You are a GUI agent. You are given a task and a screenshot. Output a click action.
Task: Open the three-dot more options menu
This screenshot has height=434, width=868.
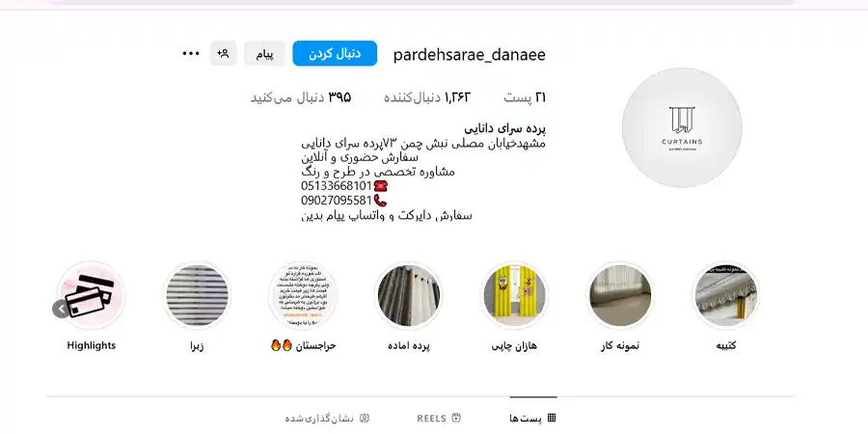point(191,53)
